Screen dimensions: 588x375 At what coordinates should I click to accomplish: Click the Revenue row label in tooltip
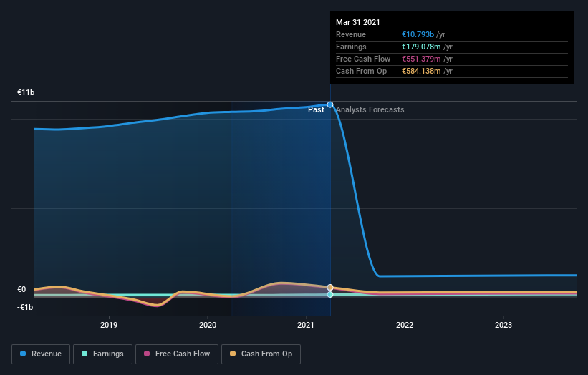pyautogui.click(x=351, y=34)
